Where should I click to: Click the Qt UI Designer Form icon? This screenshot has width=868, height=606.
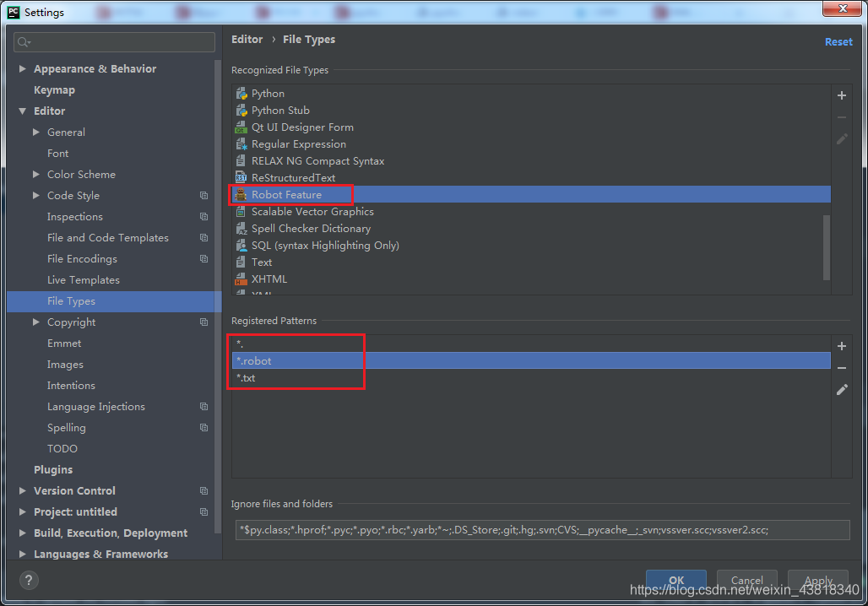point(241,127)
